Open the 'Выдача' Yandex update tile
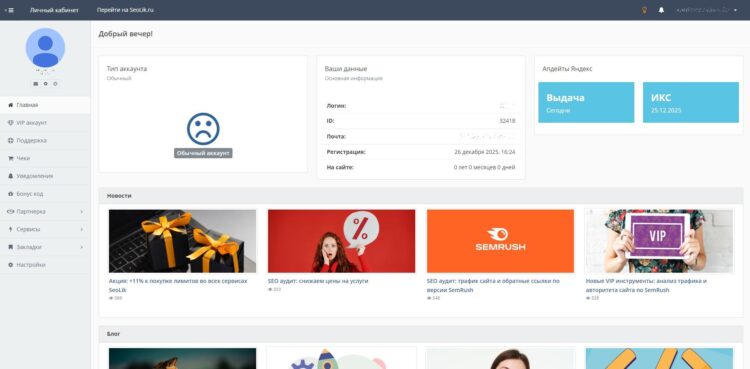Viewport: 750px width, 369px height. (586, 102)
